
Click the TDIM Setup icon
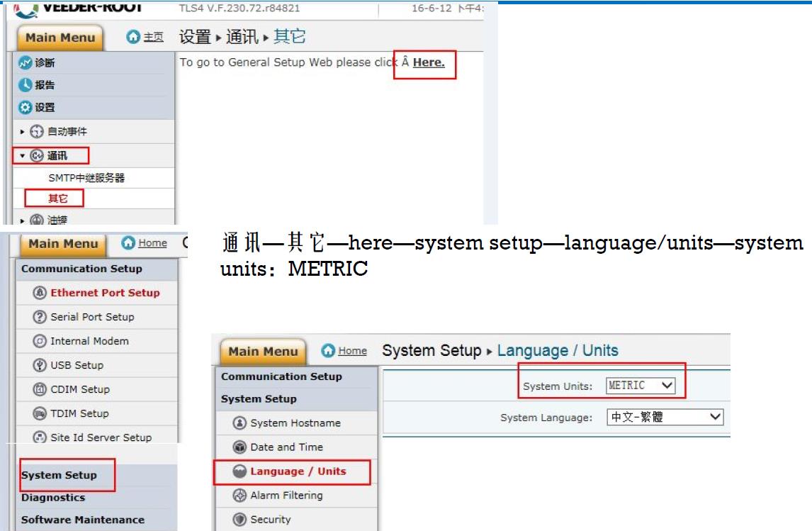(x=40, y=413)
